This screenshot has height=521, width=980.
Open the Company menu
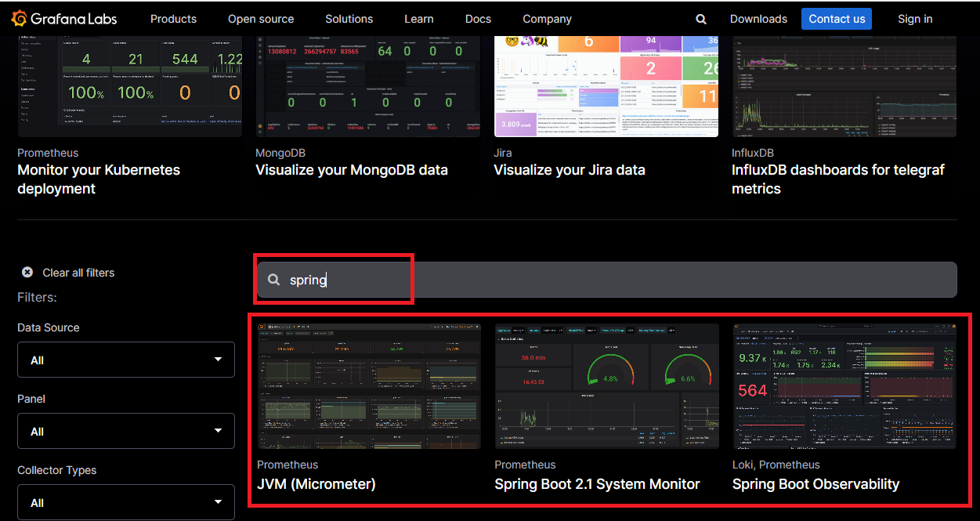point(548,19)
